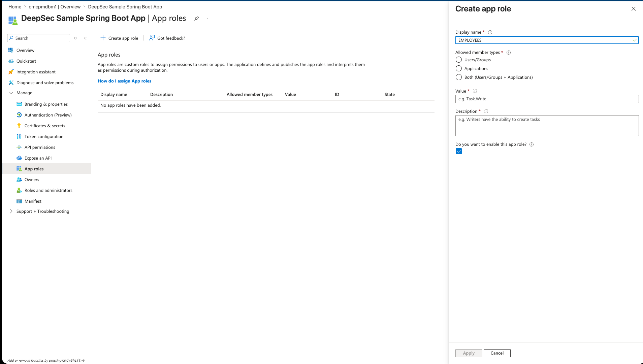
Task: Collapse the Manage section
Action: 11,93
